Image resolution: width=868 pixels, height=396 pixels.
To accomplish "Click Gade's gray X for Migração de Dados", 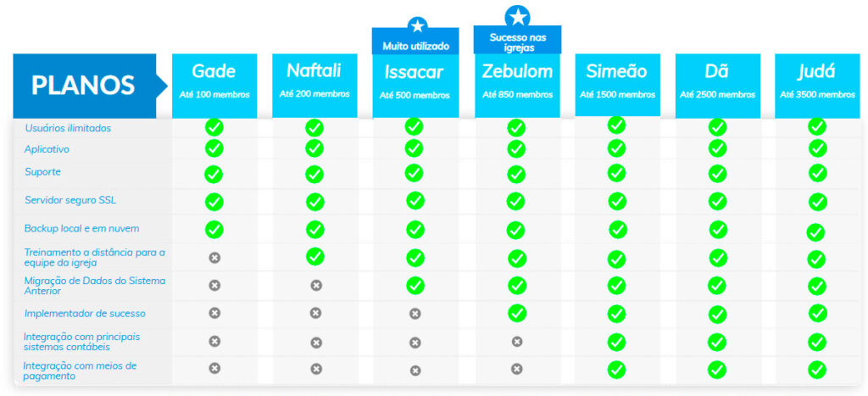I will click(x=214, y=285).
